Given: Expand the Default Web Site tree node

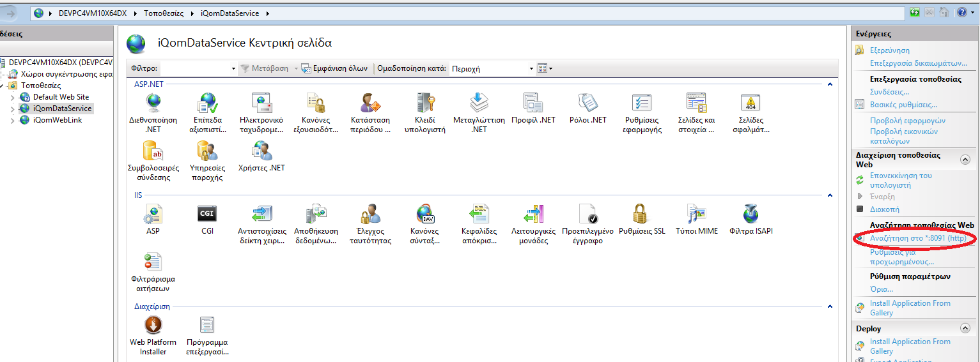Looking at the screenshot, I should coord(12,97).
